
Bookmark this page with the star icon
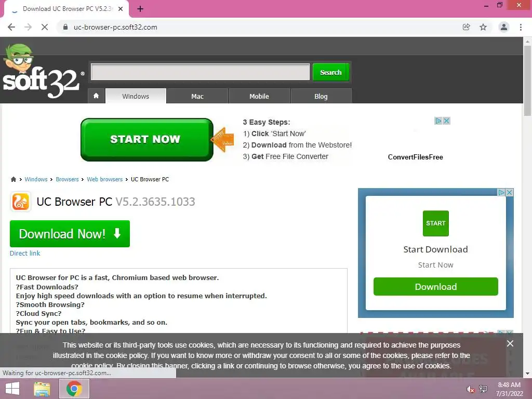pyautogui.click(x=483, y=27)
